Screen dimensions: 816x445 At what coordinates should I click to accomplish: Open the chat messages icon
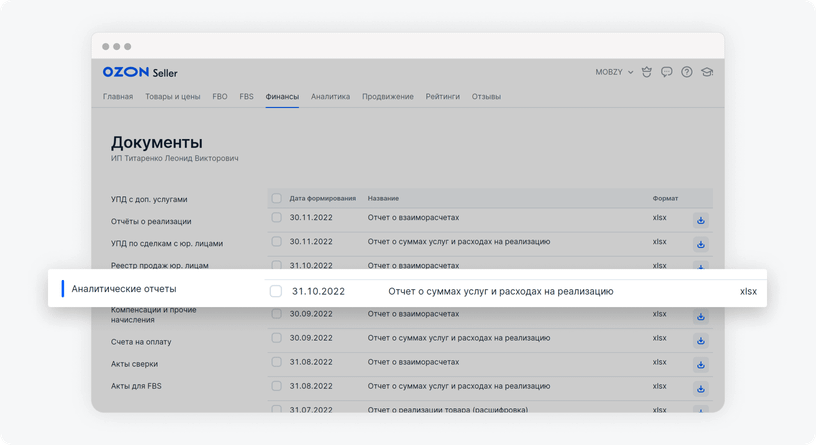point(667,72)
